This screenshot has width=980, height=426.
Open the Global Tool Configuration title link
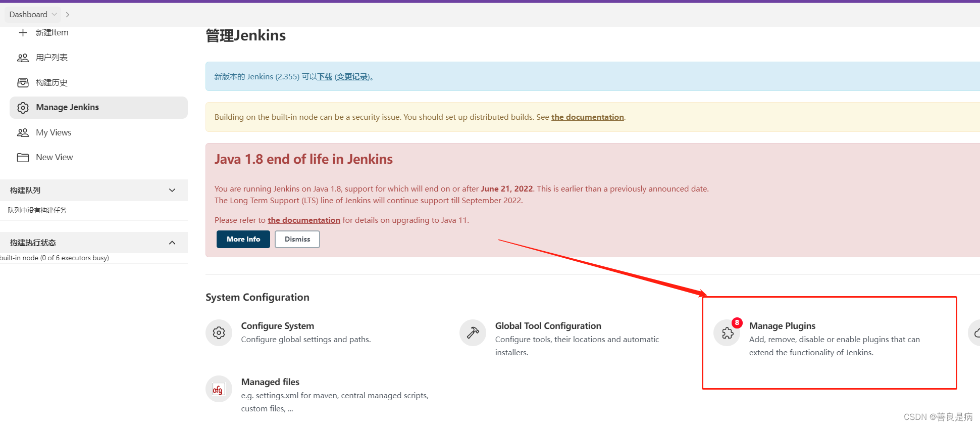pyautogui.click(x=548, y=326)
